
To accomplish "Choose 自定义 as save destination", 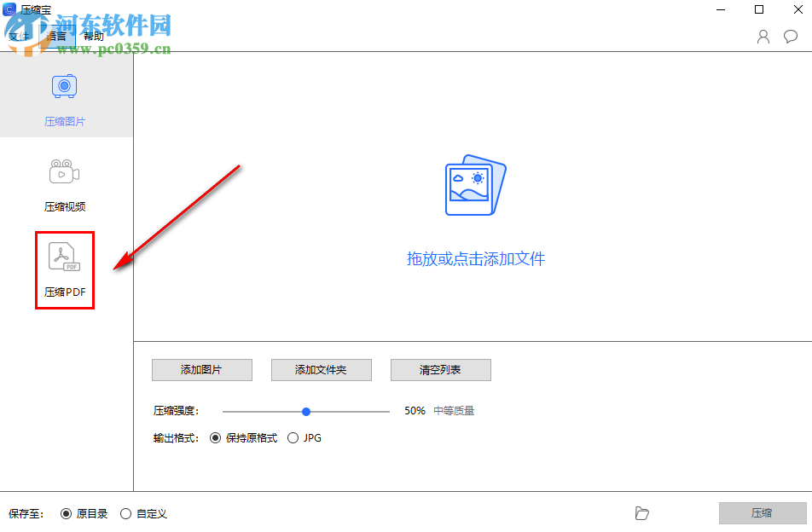I will [x=126, y=513].
